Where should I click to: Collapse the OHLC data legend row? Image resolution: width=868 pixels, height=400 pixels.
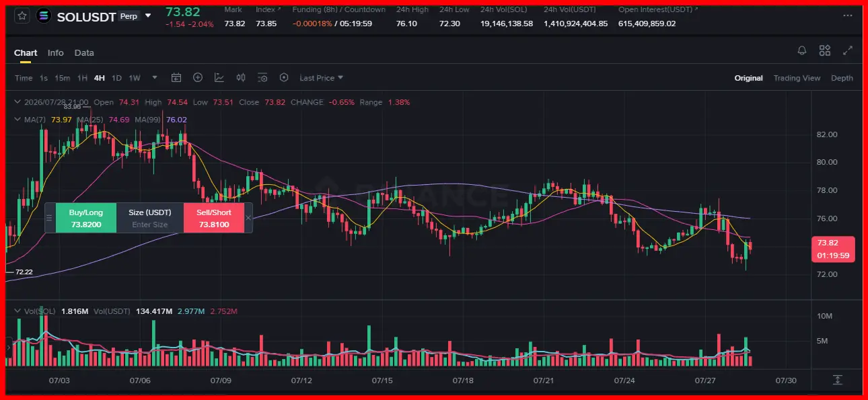[x=18, y=102]
